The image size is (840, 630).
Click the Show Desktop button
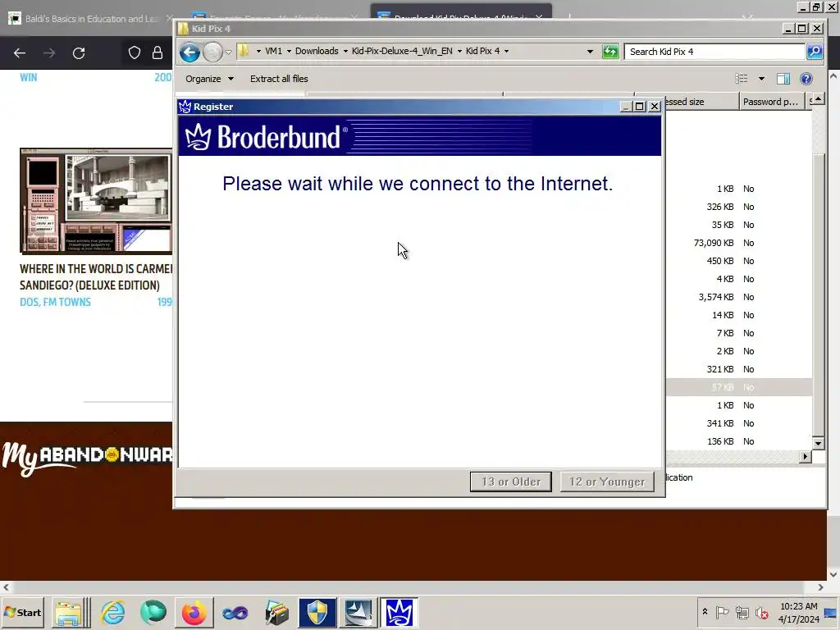(831, 612)
